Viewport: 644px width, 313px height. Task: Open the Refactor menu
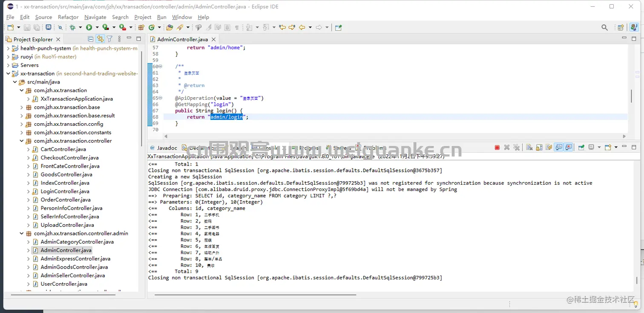pos(68,17)
